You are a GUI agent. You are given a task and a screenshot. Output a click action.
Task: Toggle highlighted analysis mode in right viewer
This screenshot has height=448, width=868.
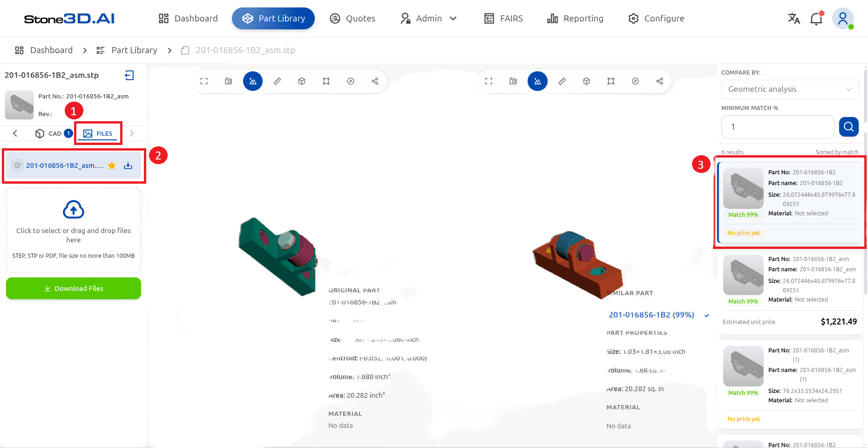pos(537,81)
